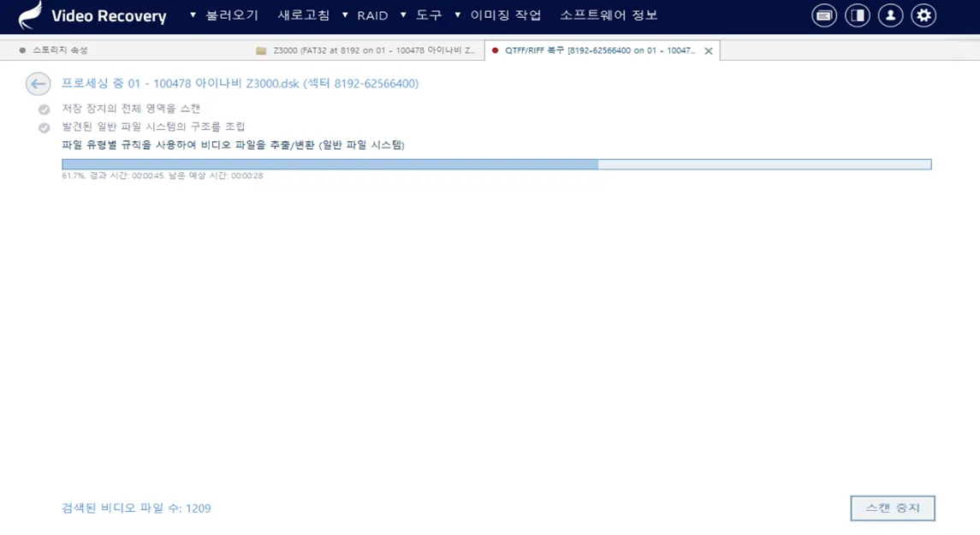The width and height of the screenshot is (980, 535).
Task: Expand the 도구 dropdown menu
Action: click(x=421, y=15)
